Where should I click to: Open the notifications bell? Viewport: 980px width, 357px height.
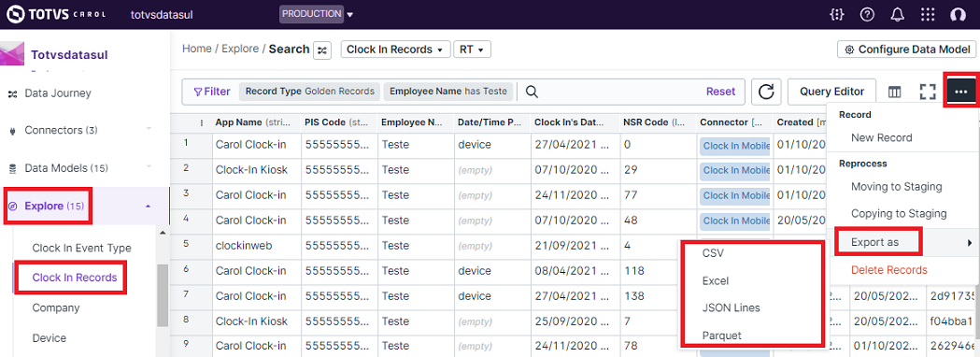[898, 14]
